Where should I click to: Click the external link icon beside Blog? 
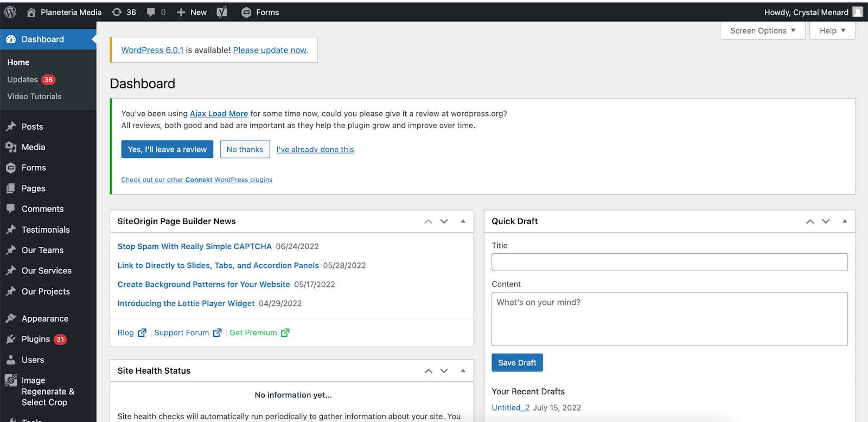(x=142, y=333)
